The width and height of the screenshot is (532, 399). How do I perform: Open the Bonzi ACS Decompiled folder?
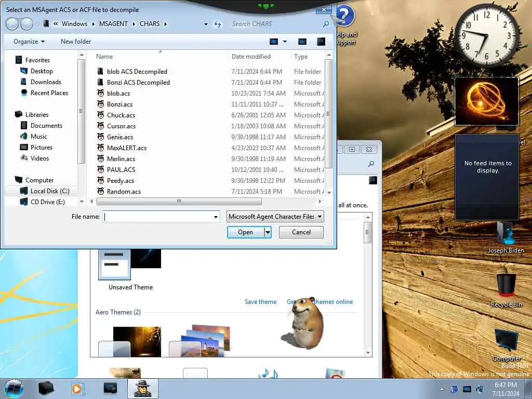point(138,83)
